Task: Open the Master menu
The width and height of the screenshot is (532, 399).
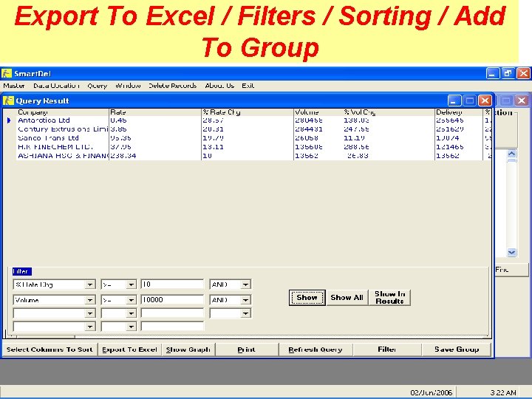Action: click(x=14, y=86)
